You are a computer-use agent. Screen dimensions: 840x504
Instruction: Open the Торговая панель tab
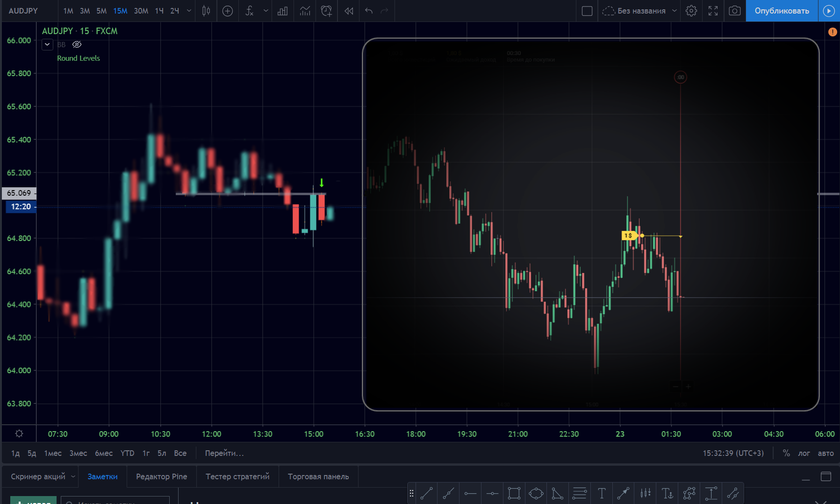click(x=318, y=476)
